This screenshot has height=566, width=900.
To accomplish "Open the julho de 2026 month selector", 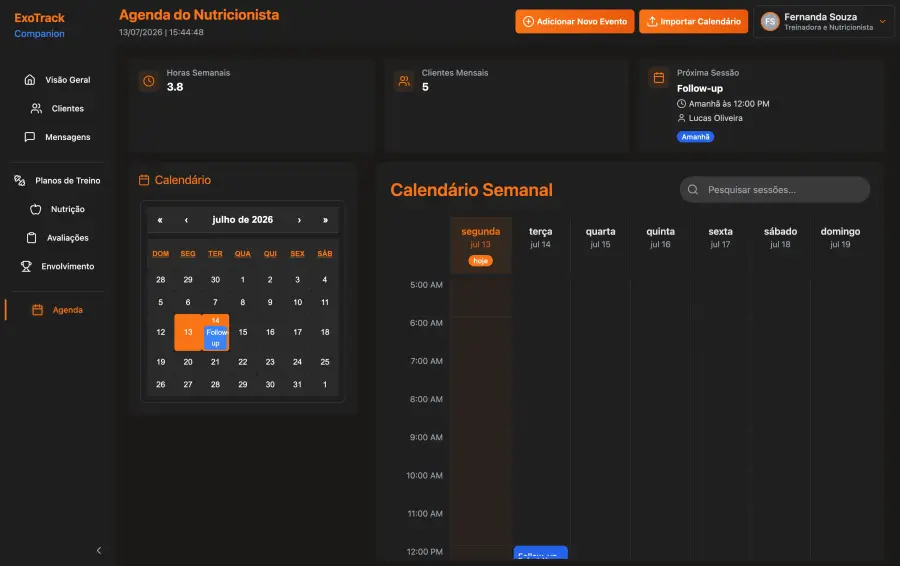I will coord(242,220).
